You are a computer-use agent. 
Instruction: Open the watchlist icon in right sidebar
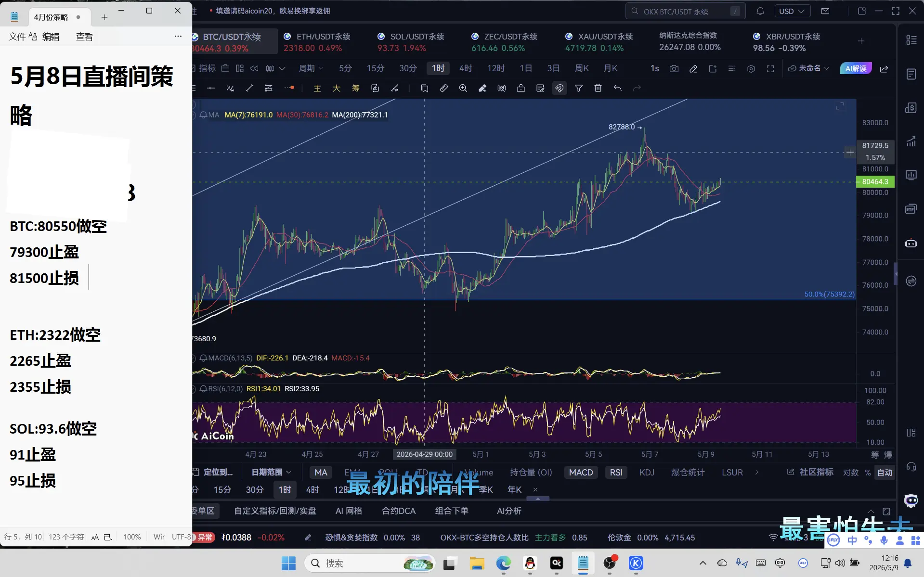[x=911, y=40]
